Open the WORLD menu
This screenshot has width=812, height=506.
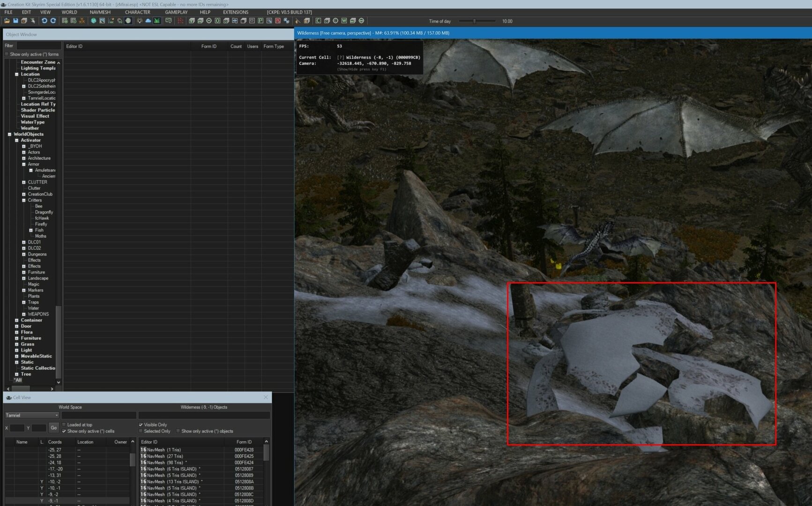coord(69,12)
